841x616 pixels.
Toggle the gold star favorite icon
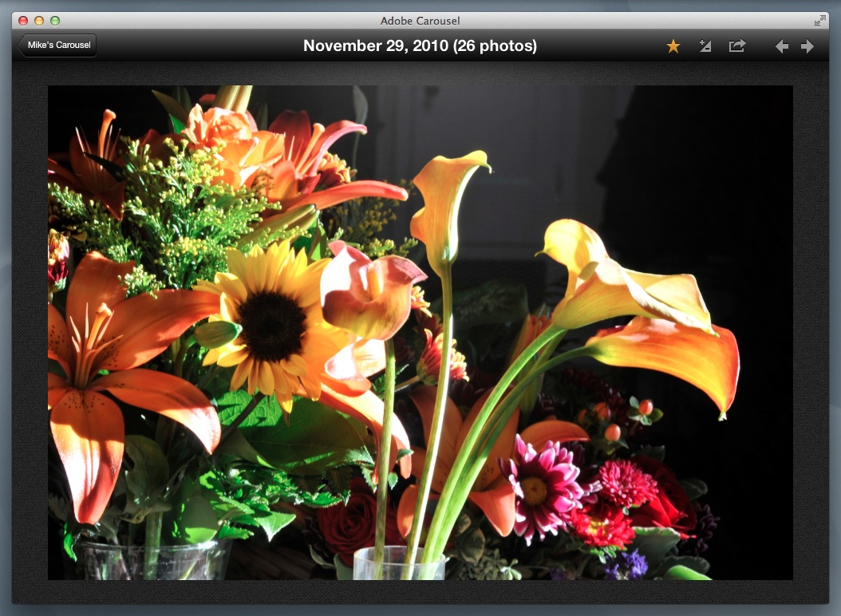point(673,46)
